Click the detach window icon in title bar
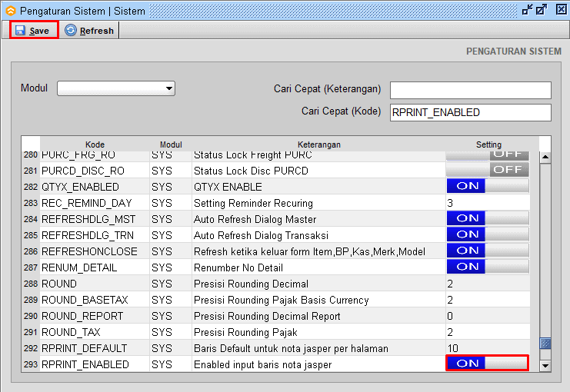Screen dimensions: 570x392 tap(528, 10)
